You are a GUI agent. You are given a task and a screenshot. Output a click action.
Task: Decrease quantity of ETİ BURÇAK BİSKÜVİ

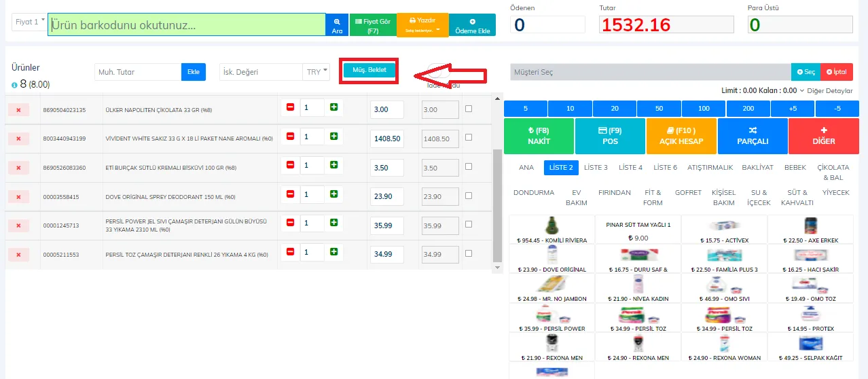click(x=291, y=165)
